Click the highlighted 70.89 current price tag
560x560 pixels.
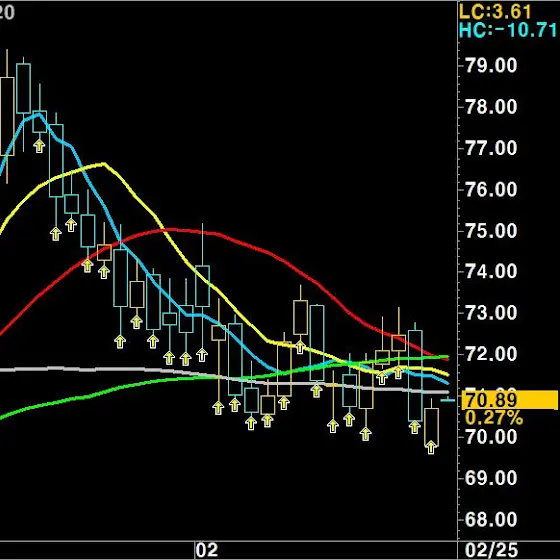pyautogui.click(x=510, y=400)
